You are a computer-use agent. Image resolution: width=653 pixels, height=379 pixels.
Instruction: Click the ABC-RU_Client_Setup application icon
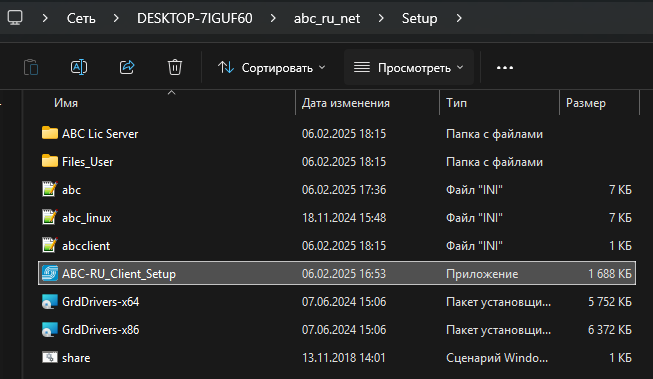point(50,273)
